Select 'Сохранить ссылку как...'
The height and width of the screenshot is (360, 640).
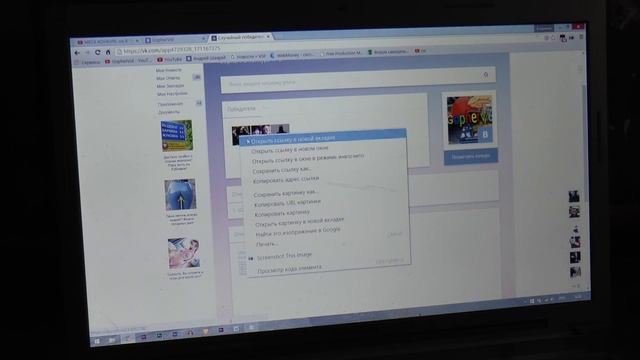[x=282, y=170]
